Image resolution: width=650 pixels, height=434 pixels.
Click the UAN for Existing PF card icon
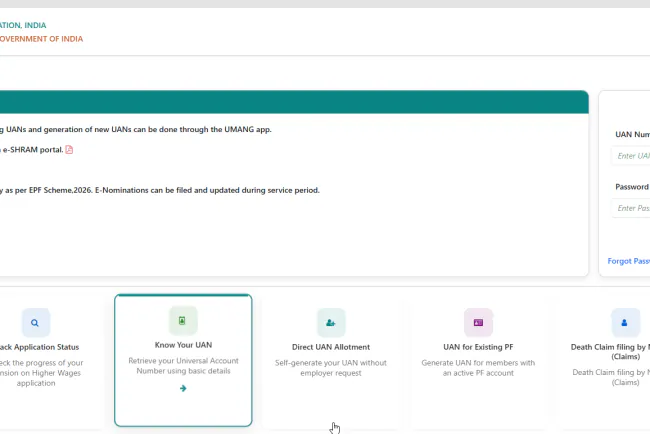[478, 322]
